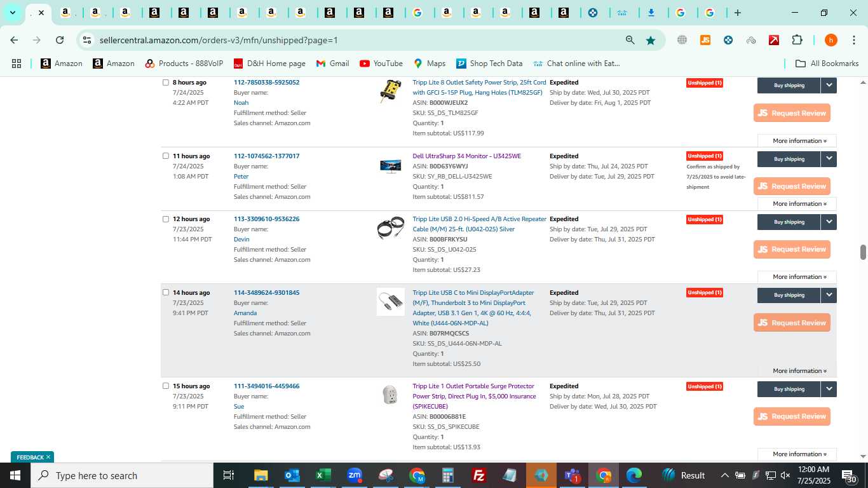Screen dimensions: 868x488
Task: Open the globe extension icon in toolbar
Action: [682, 40]
